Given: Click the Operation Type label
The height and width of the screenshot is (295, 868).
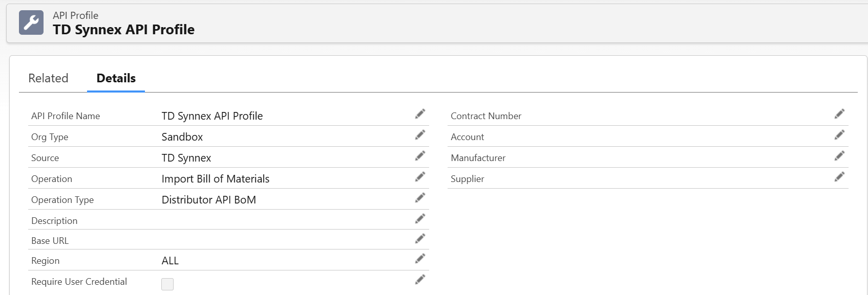Looking at the screenshot, I should [x=62, y=200].
